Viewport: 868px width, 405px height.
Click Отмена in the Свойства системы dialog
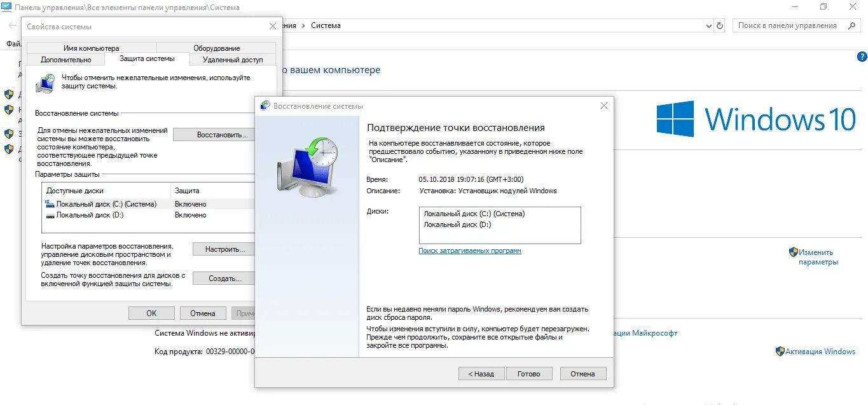(x=203, y=313)
